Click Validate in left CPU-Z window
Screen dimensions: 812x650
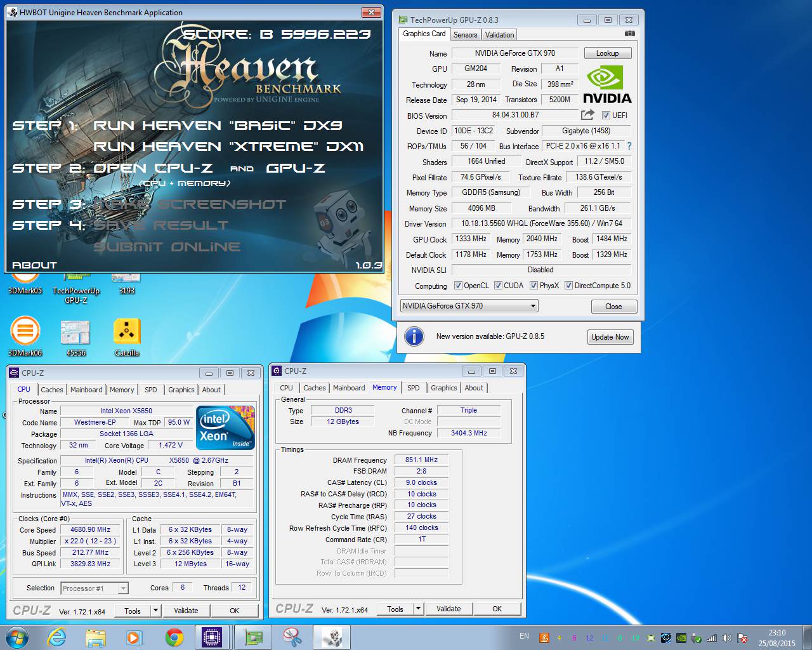pos(186,611)
